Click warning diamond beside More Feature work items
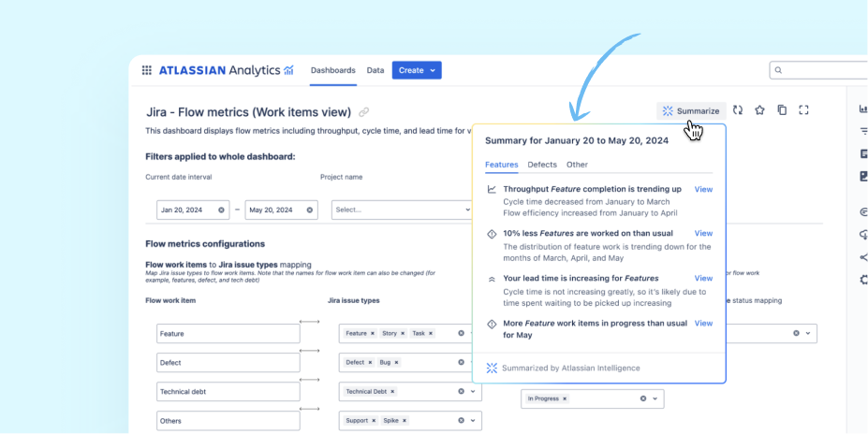868x434 pixels. [x=492, y=324]
